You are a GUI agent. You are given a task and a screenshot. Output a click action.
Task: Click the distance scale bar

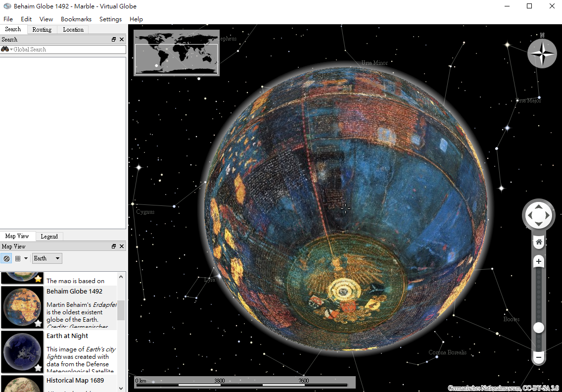(x=244, y=382)
